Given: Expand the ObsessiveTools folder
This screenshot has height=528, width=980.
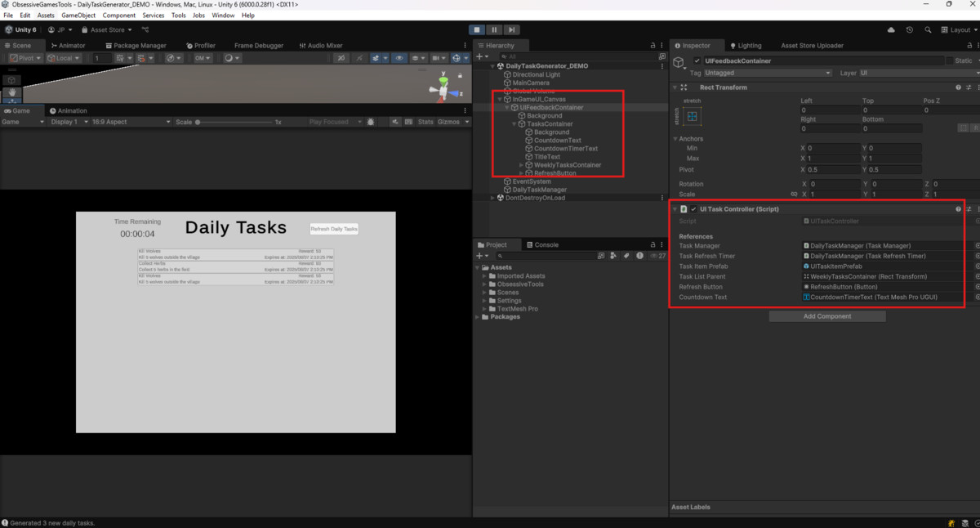Looking at the screenshot, I should point(484,284).
